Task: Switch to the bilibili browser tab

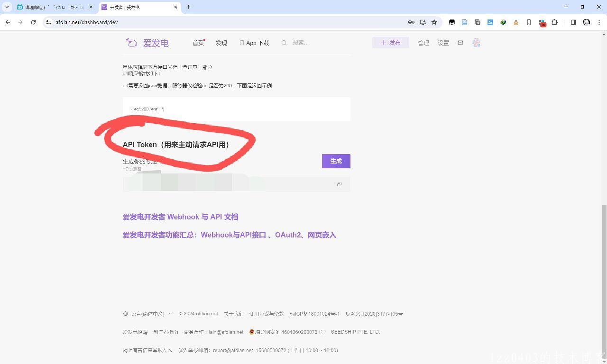Action: point(55,7)
